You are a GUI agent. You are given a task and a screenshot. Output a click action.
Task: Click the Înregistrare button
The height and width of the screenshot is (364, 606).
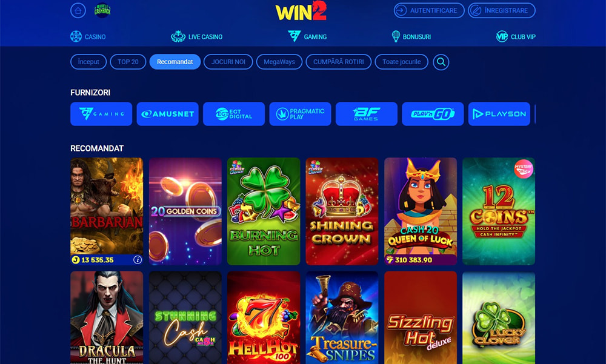point(502,10)
